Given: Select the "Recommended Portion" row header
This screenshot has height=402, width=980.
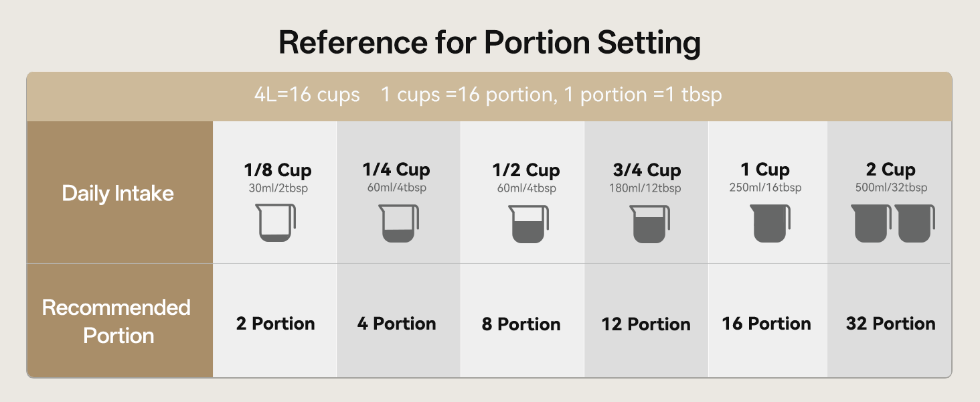Looking at the screenshot, I should coord(118,322).
